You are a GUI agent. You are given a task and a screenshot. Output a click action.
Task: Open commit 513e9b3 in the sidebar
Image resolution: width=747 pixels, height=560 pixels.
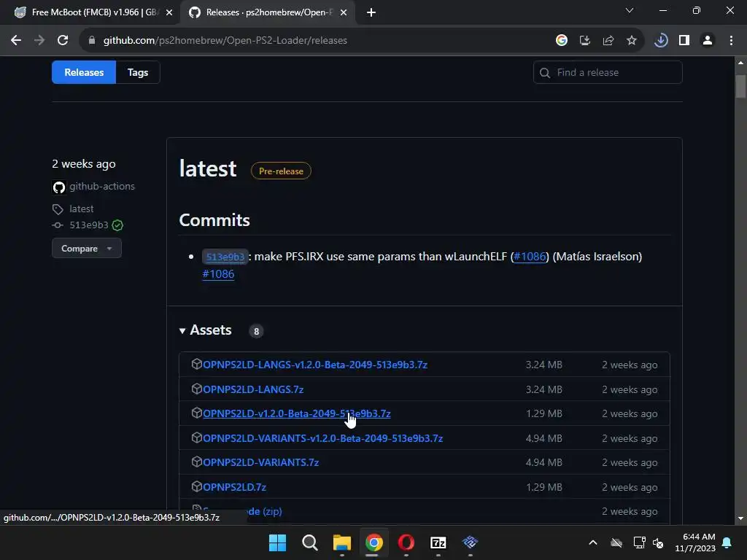[89, 225]
